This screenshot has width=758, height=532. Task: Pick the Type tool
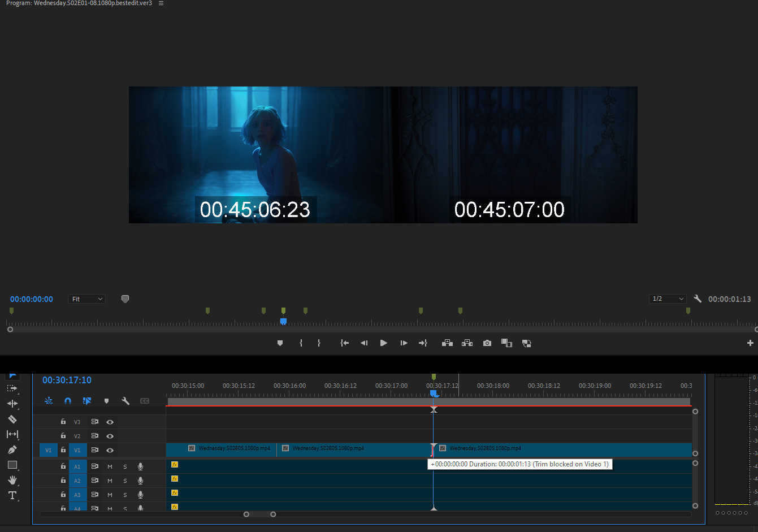point(12,495)
